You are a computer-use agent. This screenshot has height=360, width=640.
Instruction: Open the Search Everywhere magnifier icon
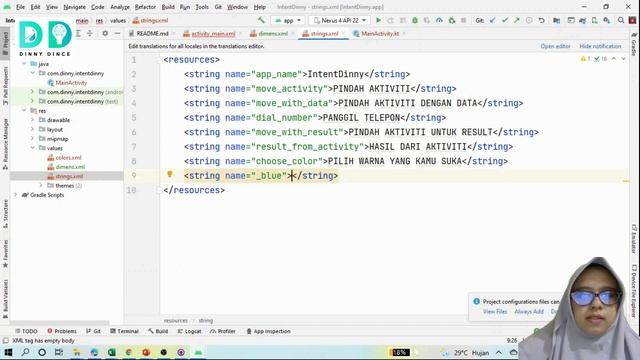621,20
